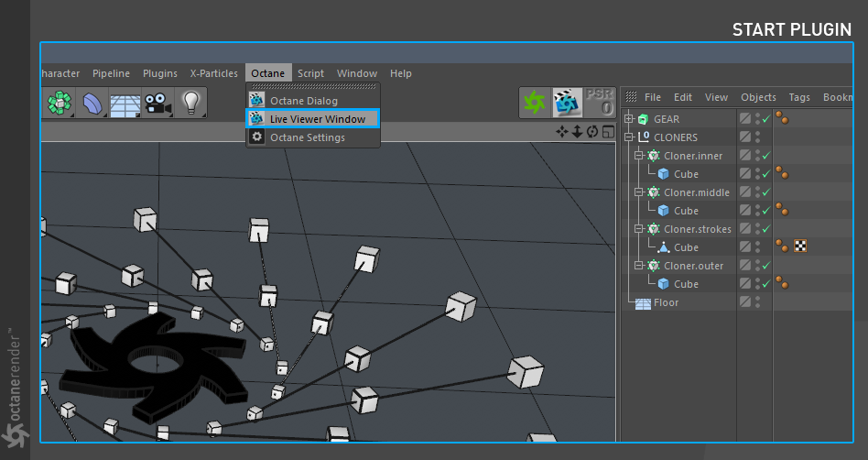Click the green MoGraph cloner toolbar icon

(x=60, y=103)
